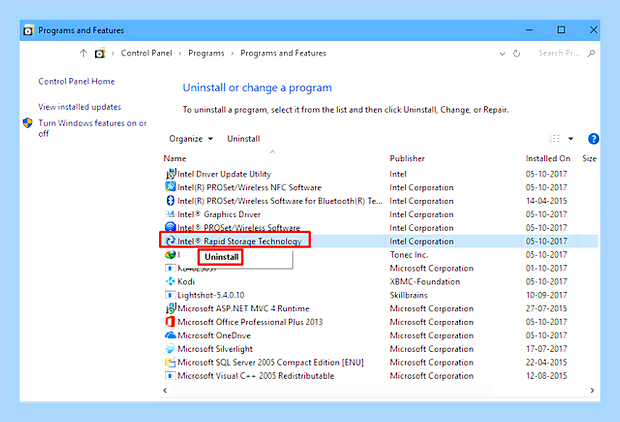Image resolution: width=620 pixels, height=422 pixels.
Task: Select Microsoft OneDrive in the list
Action: pyautogui.click(x=214, y=335)
